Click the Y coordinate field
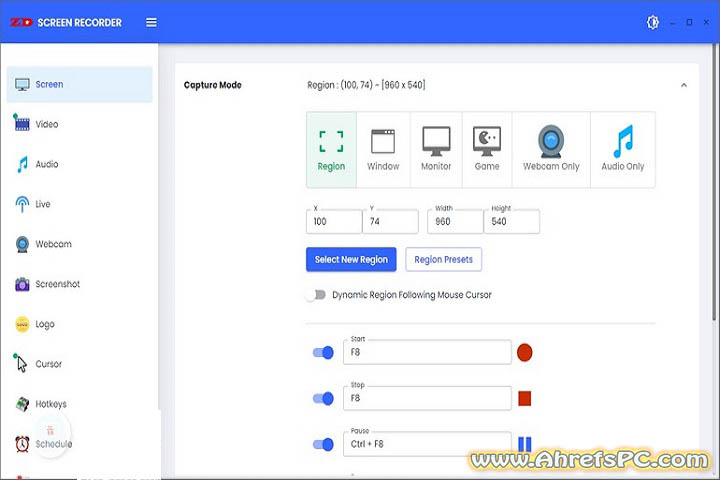This screenshot has width=720, height=480. coord(390,221)
